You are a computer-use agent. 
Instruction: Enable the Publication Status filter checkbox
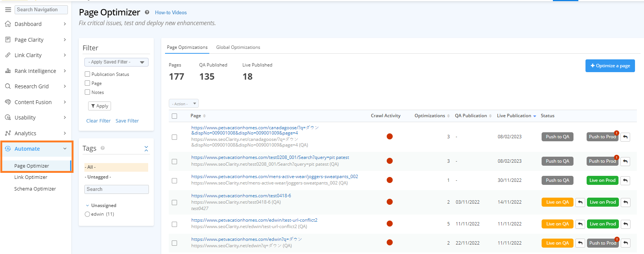click(87, 74)
